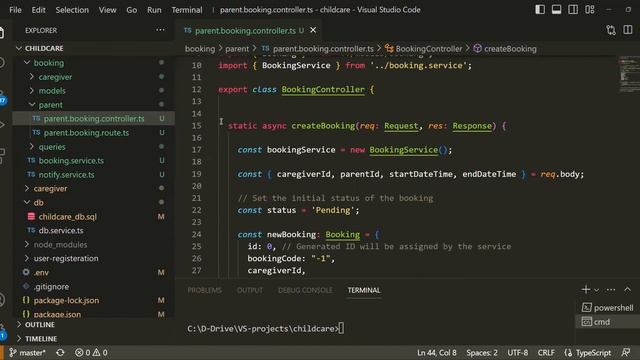
Task: Switch to the PROBLEMS panel tab
Action: [x=204, y=290]
